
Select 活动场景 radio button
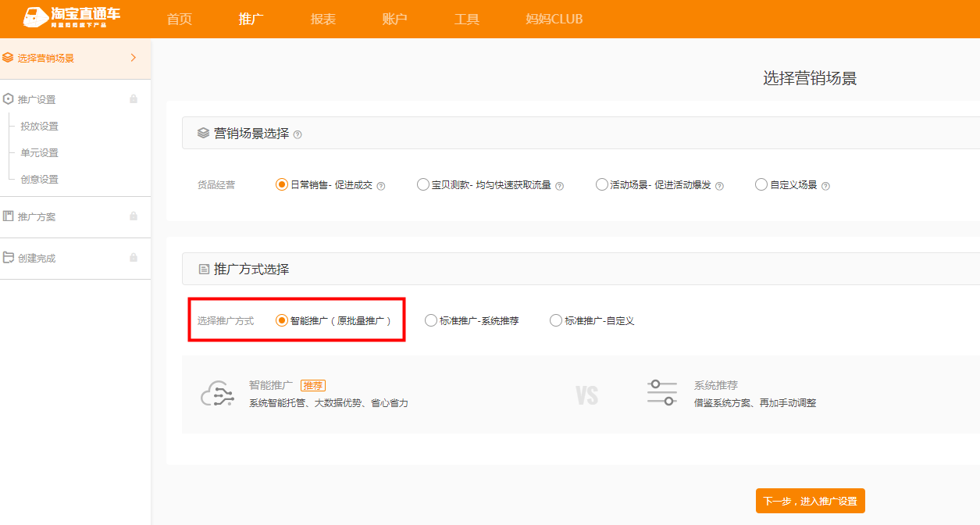pos(601,185)
